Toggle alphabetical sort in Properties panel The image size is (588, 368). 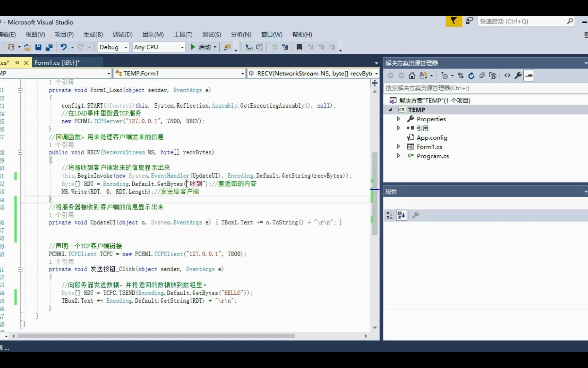point(401,215)
